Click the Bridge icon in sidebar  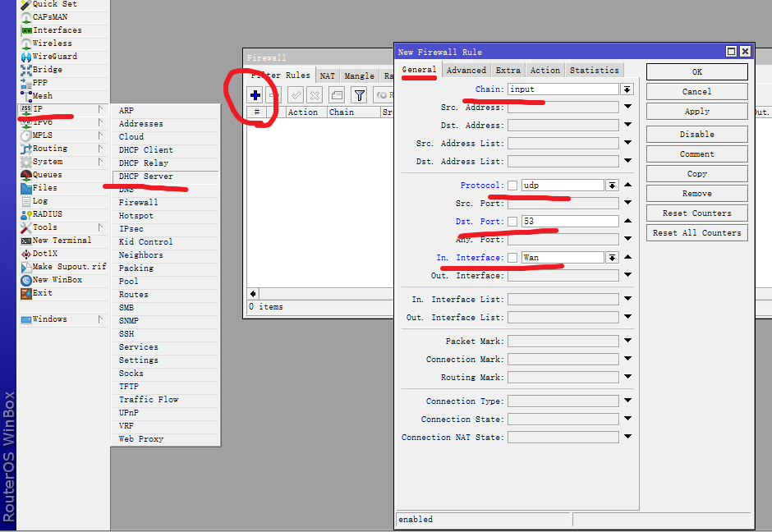tap(26, 70)
